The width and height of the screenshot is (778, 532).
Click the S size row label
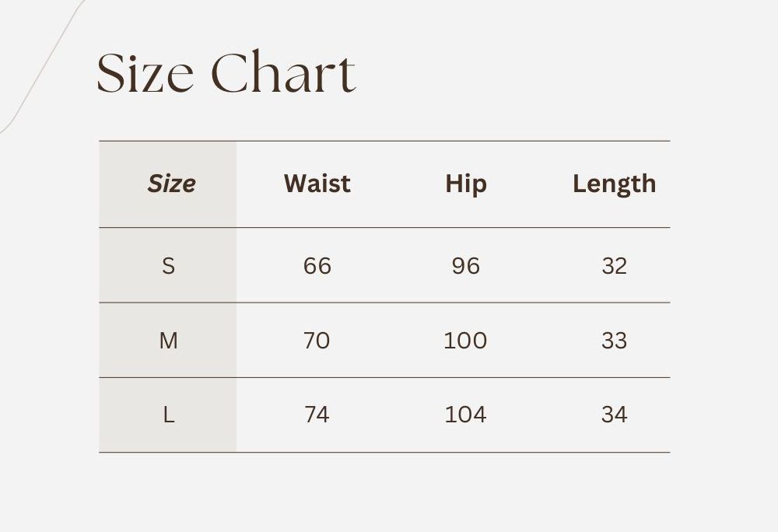(x=168, y=266)
